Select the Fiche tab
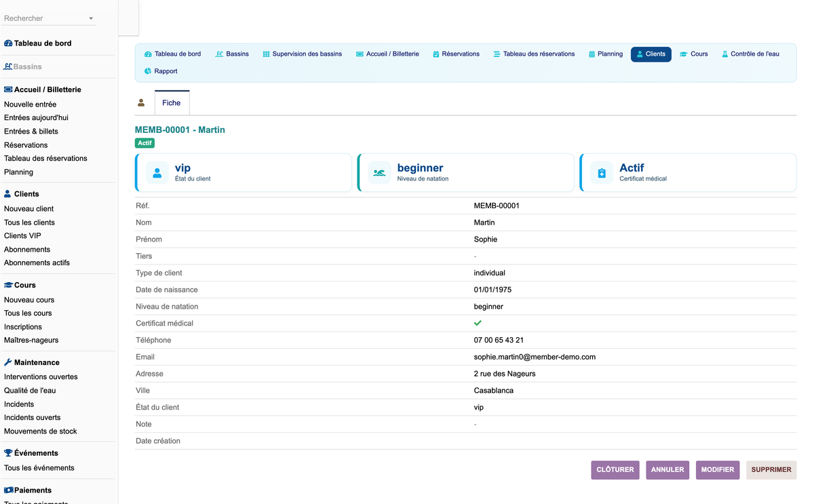Image resolution: width=814 pixels, height=504 pixels. point(172,103)
